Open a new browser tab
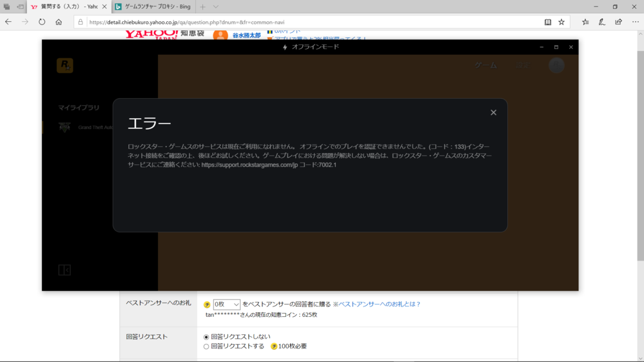This screenshot has width=644, height=362. coord(202,7)
